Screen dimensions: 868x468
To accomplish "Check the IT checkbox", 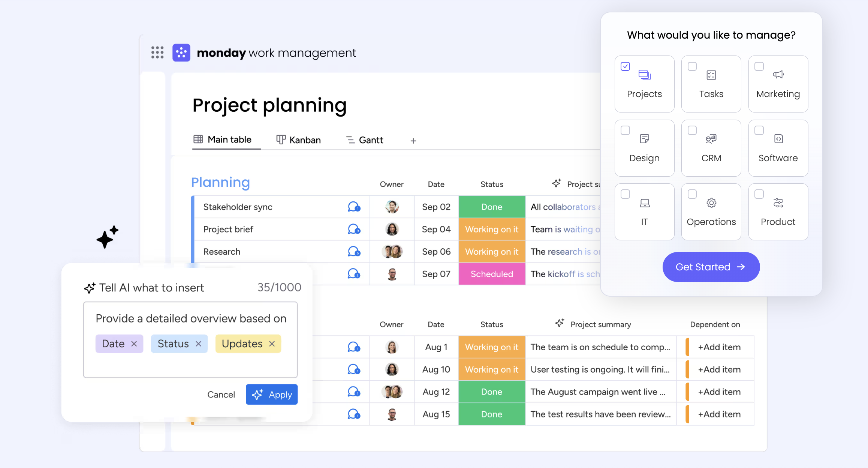I will (626, 194).
